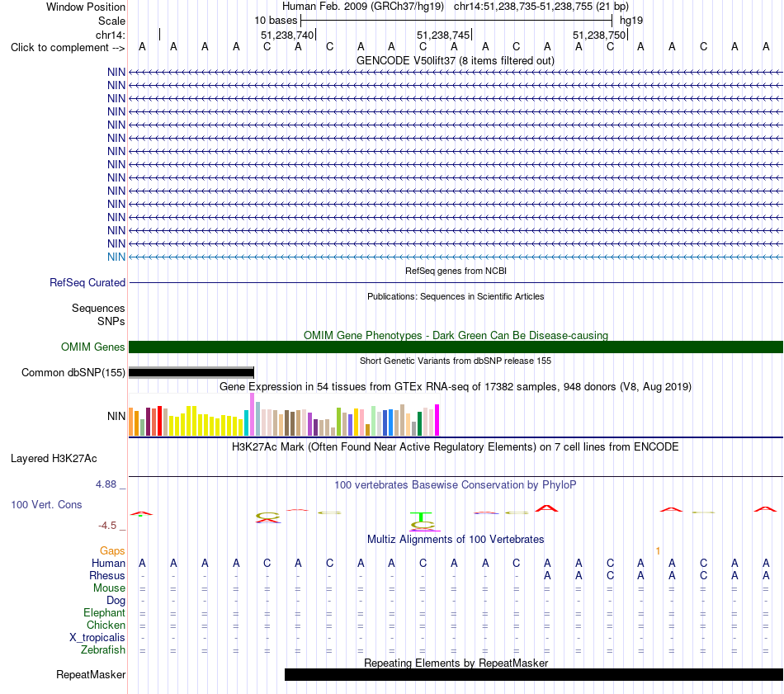This screenshot has height=694, width=784.
Task: Select the NIN label beside GTEx bars
Action: coord(116,416)
